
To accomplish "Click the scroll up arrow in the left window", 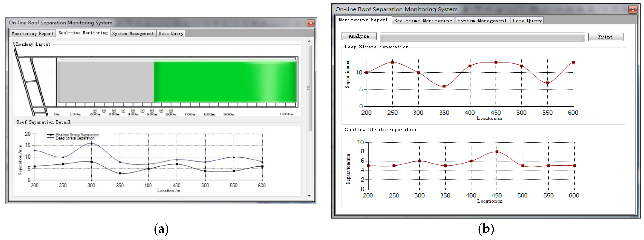I will (309, 41).
